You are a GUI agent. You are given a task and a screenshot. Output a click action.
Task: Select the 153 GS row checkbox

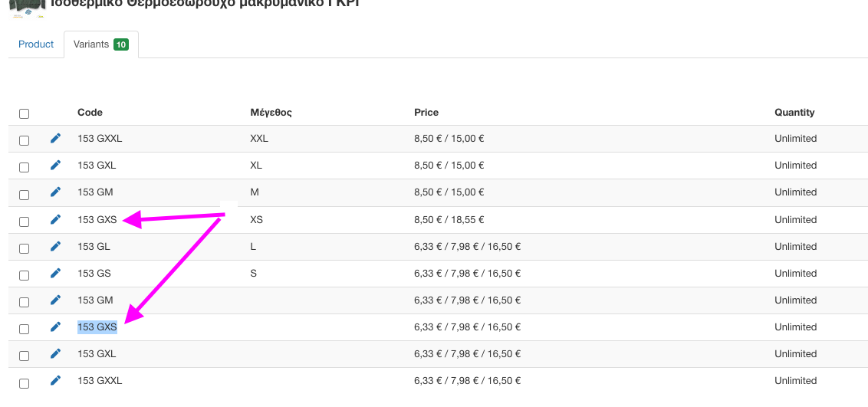click(x=25, y=275)
